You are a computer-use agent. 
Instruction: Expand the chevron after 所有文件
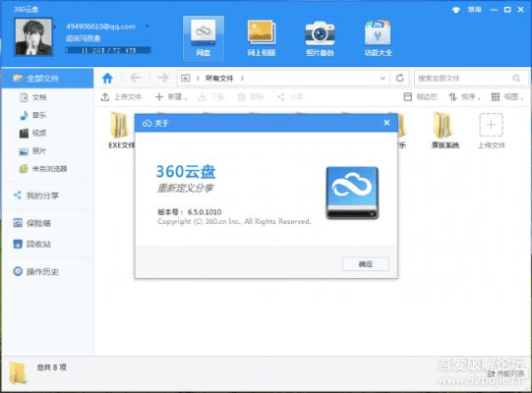242,79
